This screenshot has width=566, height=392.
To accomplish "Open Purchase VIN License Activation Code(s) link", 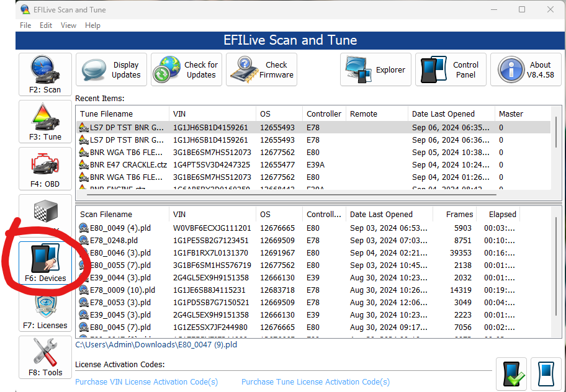I will [x=146, y=381].
